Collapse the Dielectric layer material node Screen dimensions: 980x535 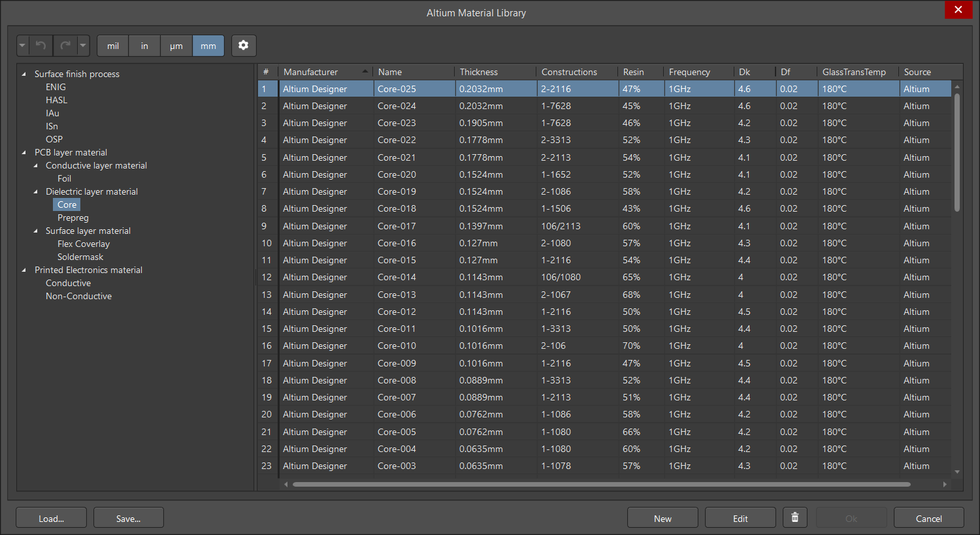(x=36, y=192)
